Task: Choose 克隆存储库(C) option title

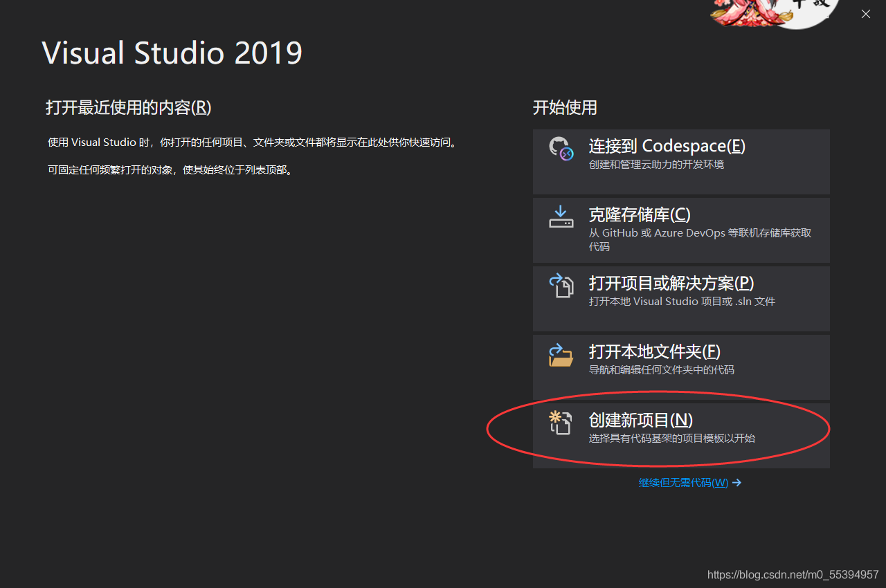Action: (640, 214)
